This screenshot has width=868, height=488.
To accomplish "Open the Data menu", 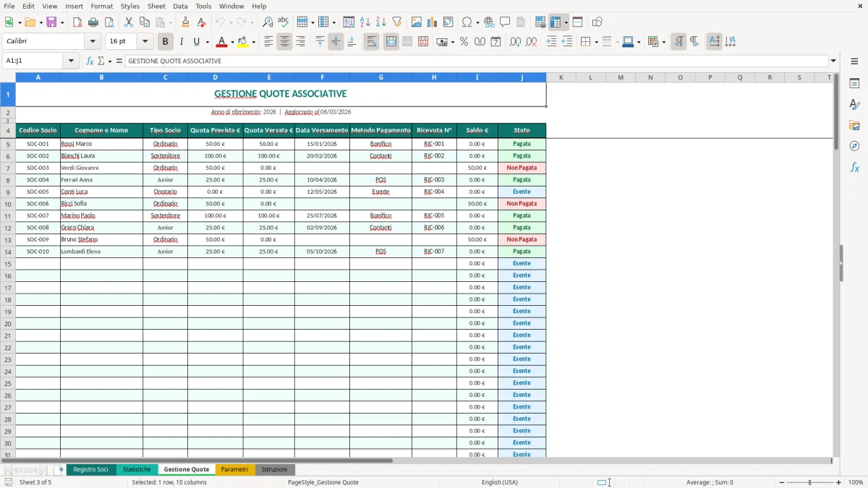I will [180, 7].
